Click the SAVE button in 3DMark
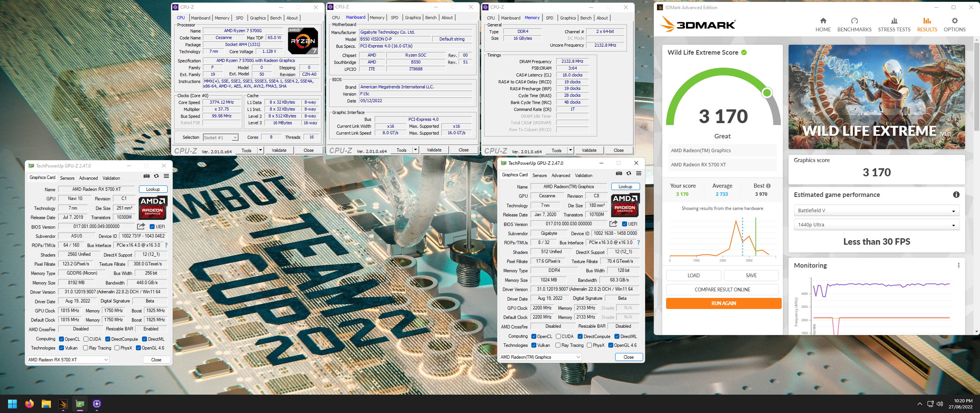The height and width of the screenshot is (413, 980). tap(751, 275)
